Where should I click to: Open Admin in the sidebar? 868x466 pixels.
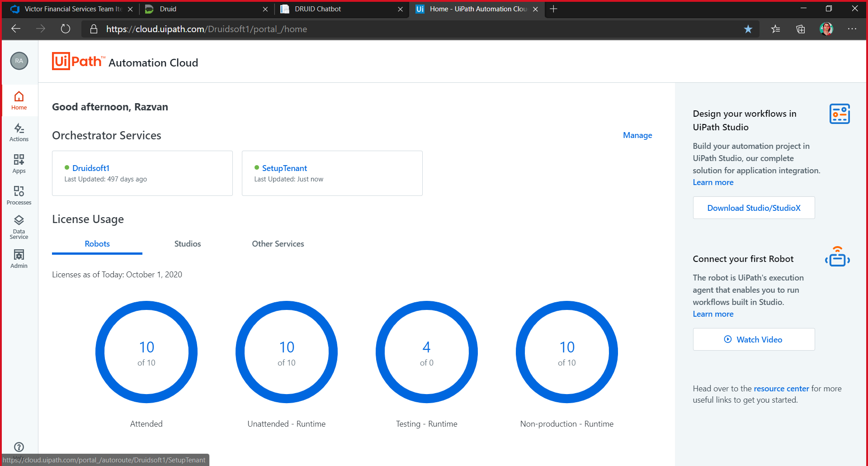[19, 259]
